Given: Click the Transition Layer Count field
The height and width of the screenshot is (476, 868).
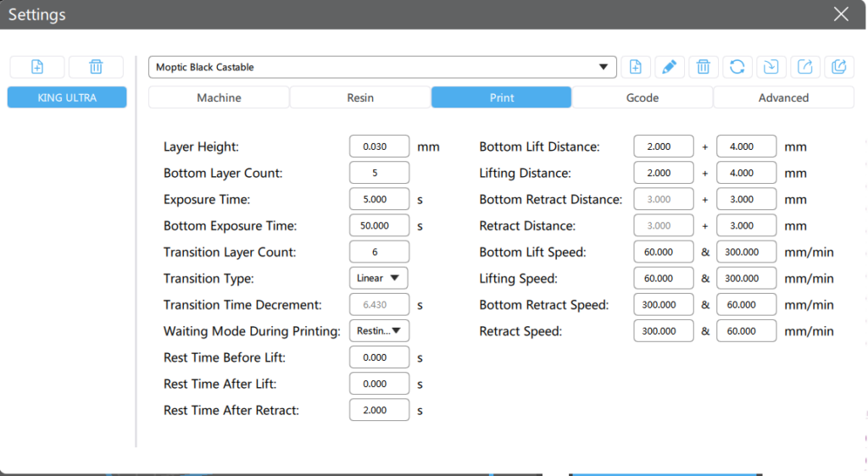Looking at the screenshot, I should point(379,252).
